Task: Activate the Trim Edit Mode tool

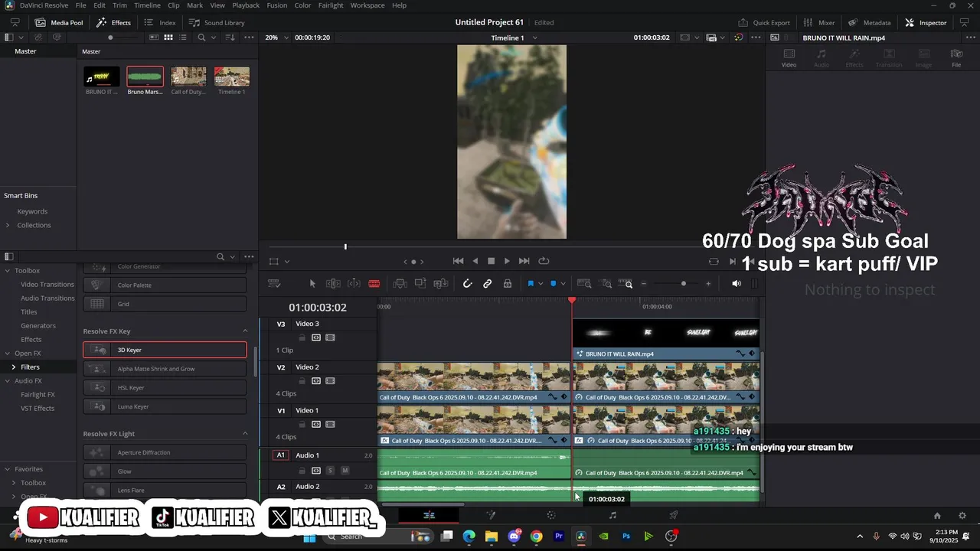Action: tap(333, 284)
